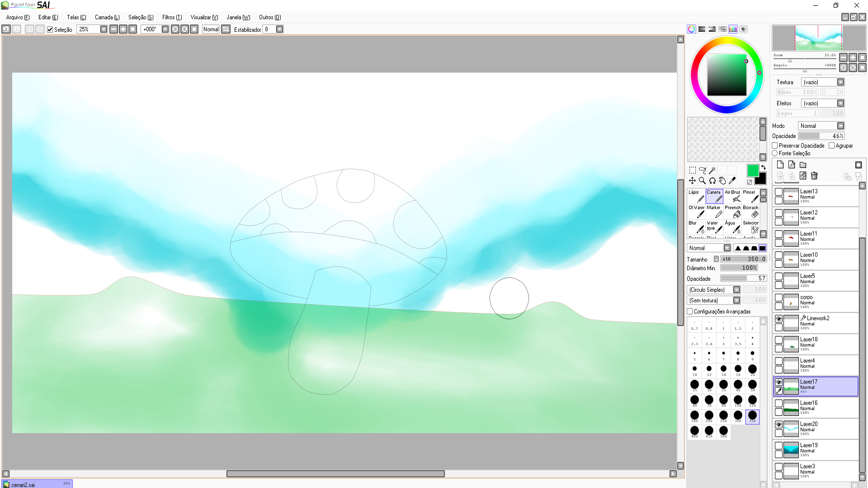
Task: Adjust the brush Tamanho size slider
Action: 744,259
